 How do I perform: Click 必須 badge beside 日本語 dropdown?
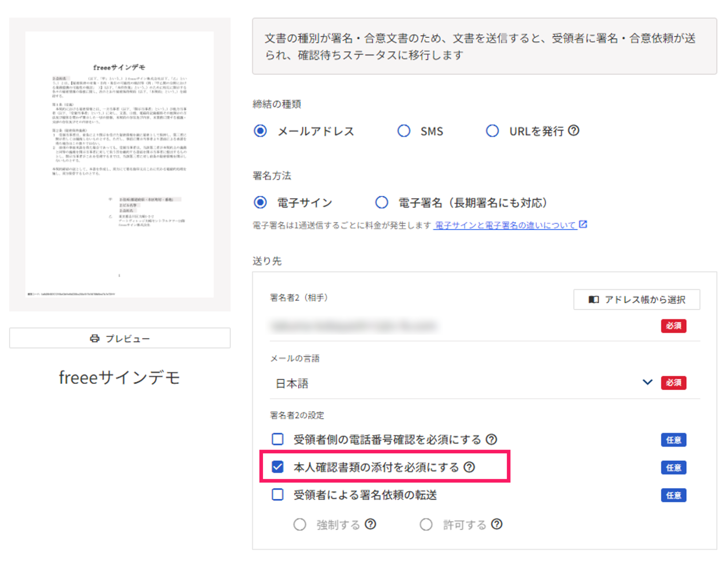click(x=674, y=382)
